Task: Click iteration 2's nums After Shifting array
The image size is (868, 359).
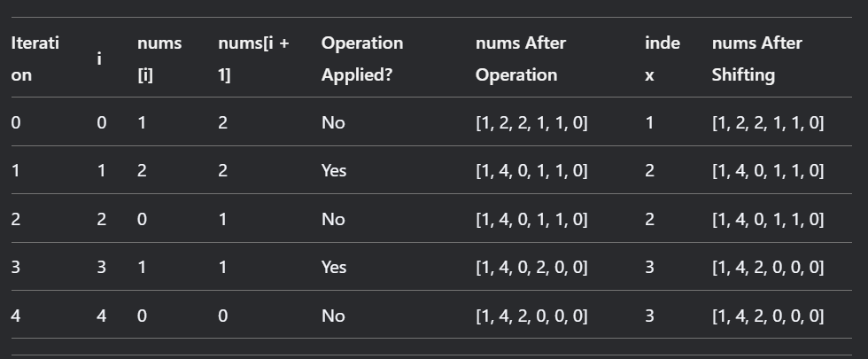Action: pyautogui.click(x=767, y=219)
